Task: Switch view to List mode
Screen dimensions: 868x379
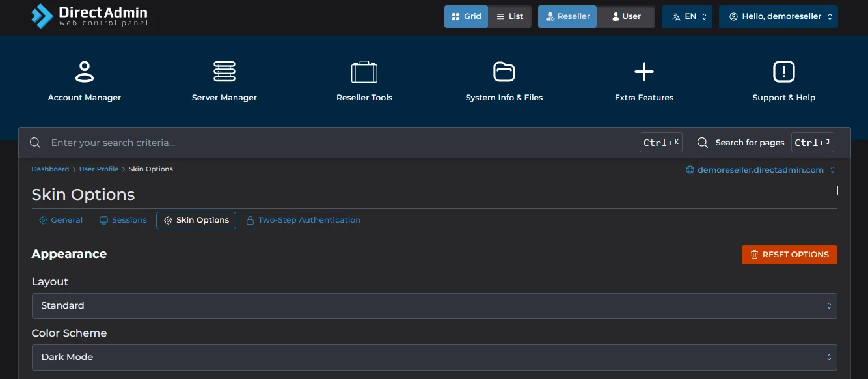Action: coord(510,16)
